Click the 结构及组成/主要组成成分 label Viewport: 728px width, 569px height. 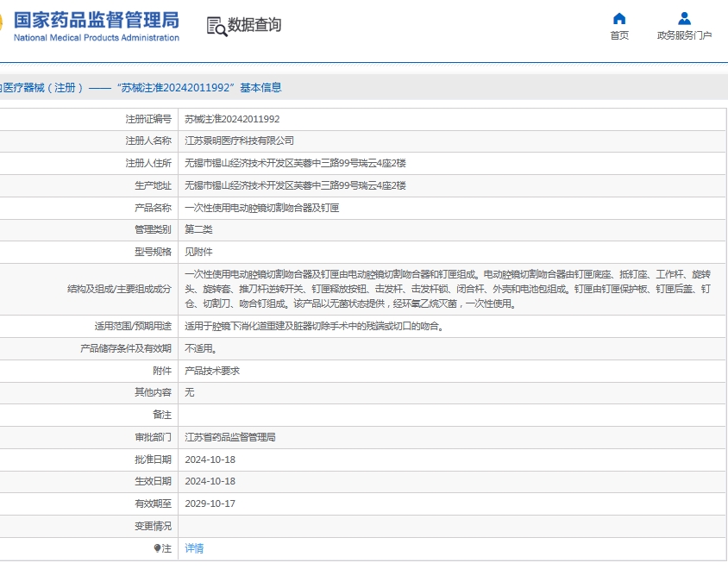click(x=119, y=289)
